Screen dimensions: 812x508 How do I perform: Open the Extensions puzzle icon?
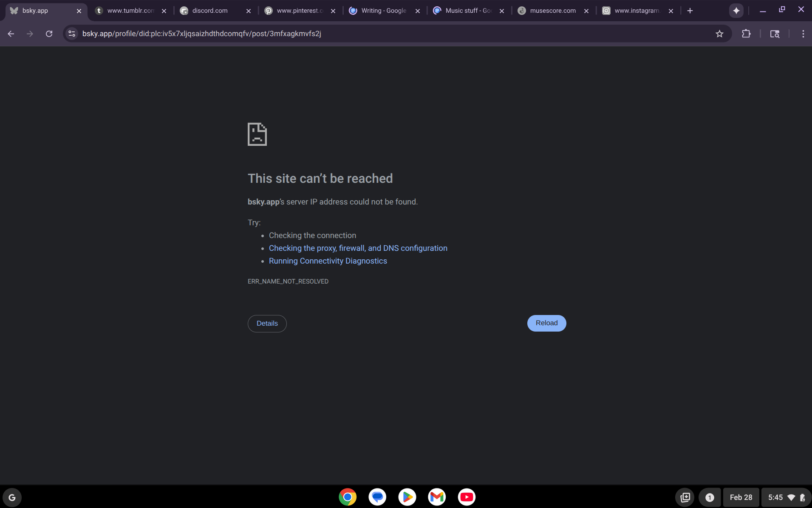(746, 34)
